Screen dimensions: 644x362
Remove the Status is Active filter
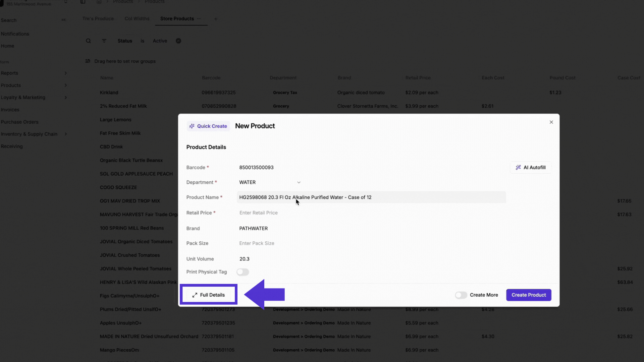click(178, 41)
